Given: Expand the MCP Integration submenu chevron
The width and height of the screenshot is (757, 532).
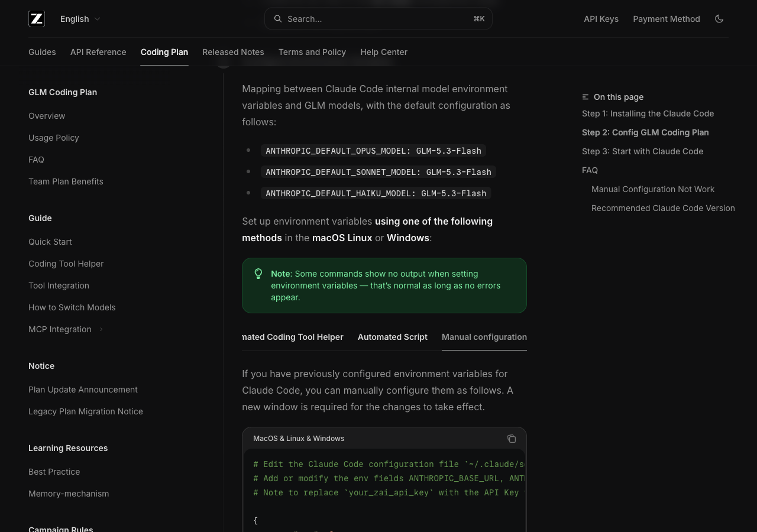Looking at the screenshot, I should [x=101, y=329].
